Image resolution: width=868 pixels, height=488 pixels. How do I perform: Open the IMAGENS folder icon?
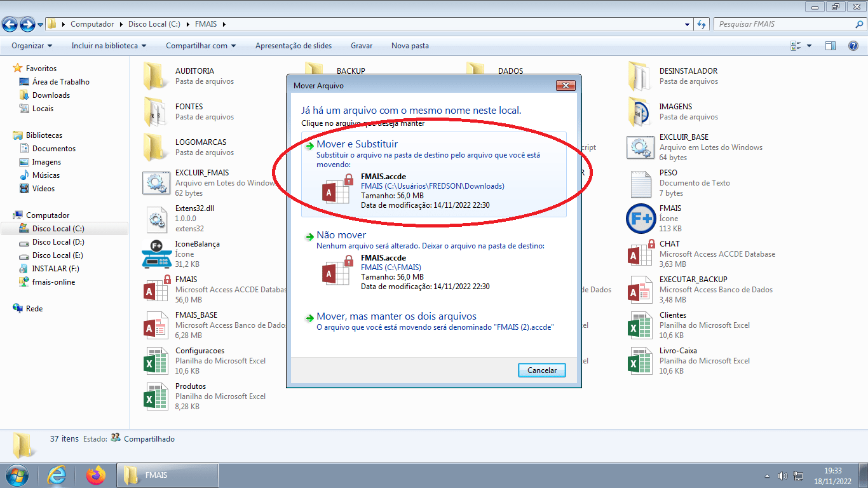639,111
